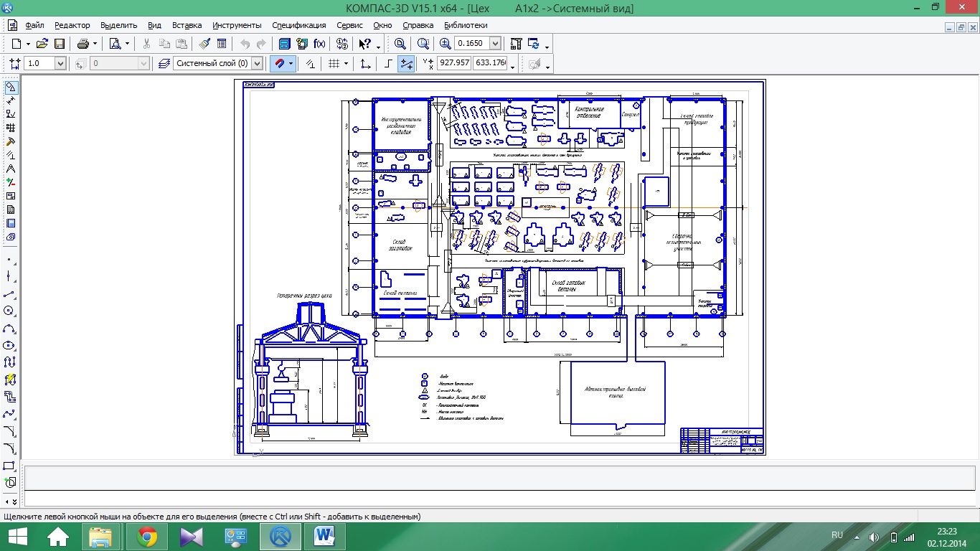Screen dimensions: 980x551
Task: Open the print preview tool
Action: coord(115,44)
